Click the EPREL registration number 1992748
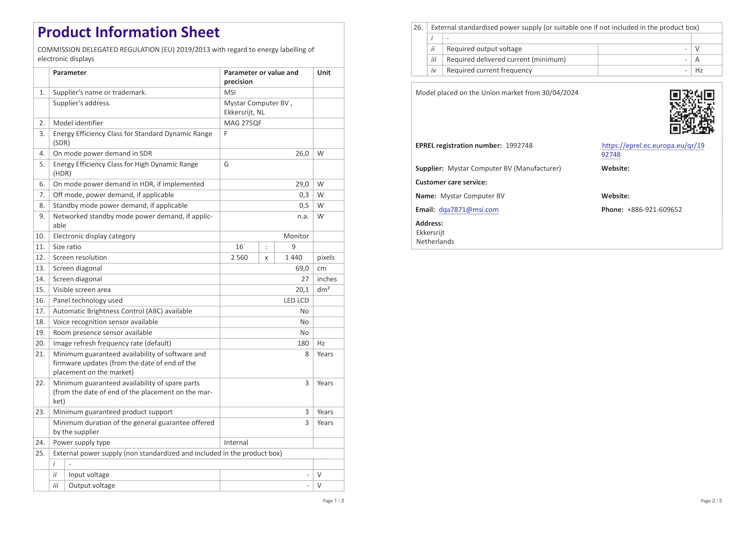This screenshot has height=534, width=756. 519,146
